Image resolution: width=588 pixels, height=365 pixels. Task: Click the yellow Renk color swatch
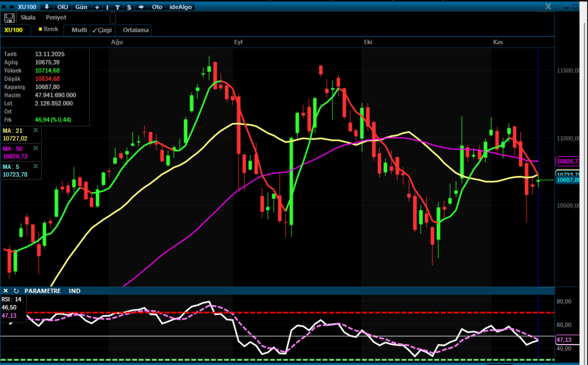[x=40, y=29]
